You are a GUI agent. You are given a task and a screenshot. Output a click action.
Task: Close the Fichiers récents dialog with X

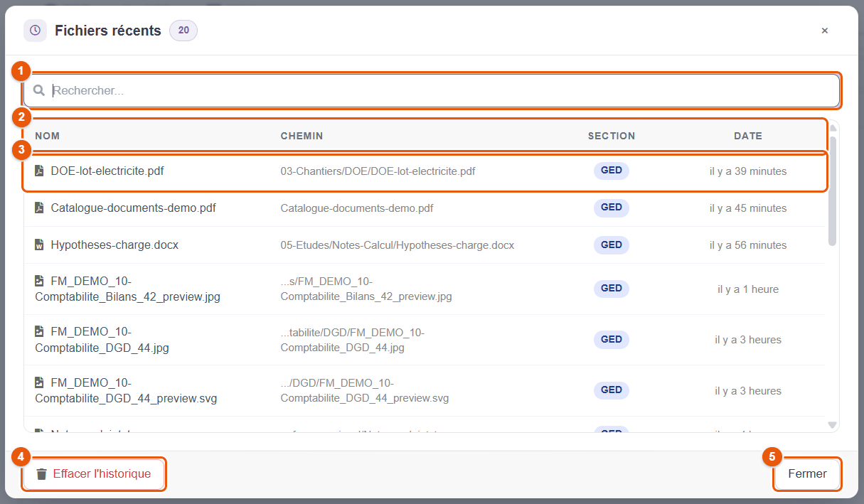point(825,31)
